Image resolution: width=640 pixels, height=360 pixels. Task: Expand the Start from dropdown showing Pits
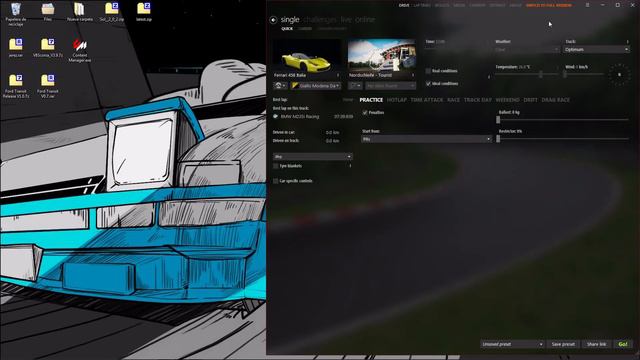pos(426,139)
